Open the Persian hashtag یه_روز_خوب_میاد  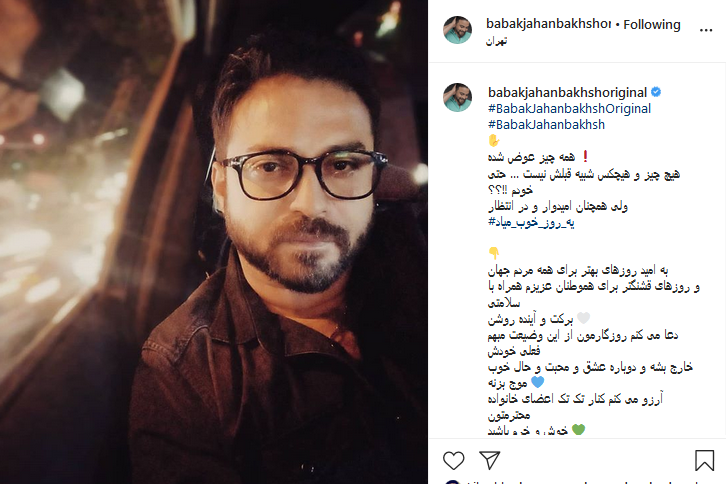[x=531, y=223]
